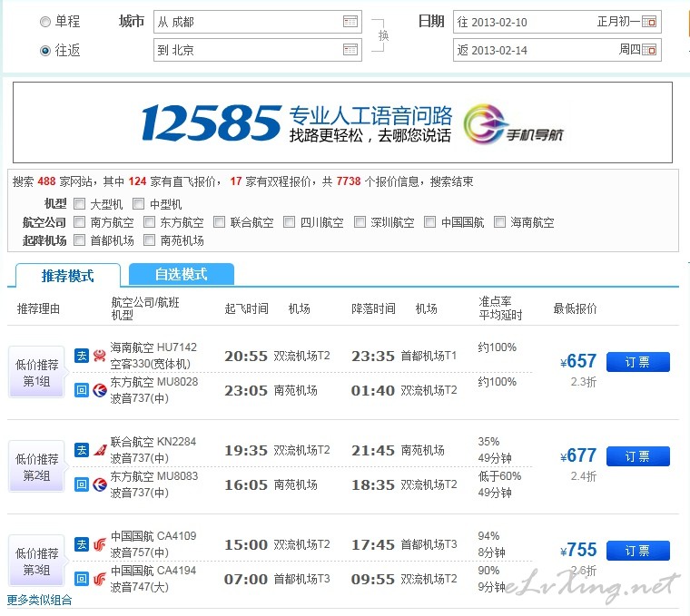Book the ¥755 flight with 订票

point(638,551)
